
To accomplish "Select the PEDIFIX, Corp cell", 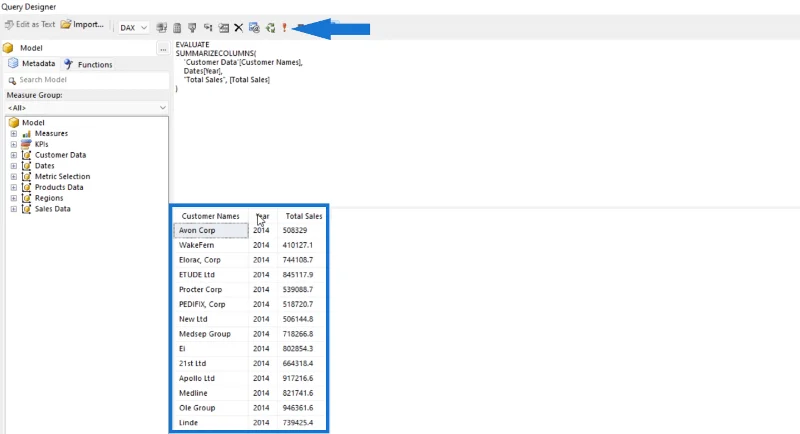I will pyautogui.click(x=211, y=304).
